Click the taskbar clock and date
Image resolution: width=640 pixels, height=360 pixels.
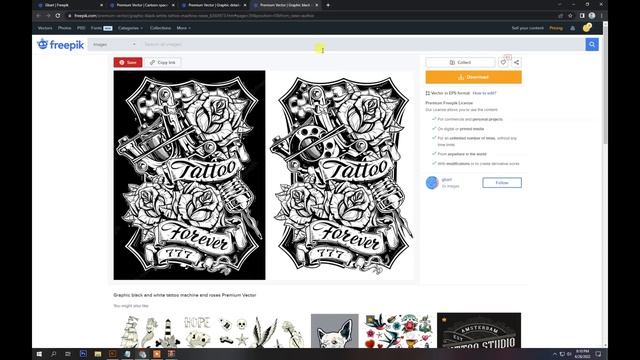click(582, 354)
